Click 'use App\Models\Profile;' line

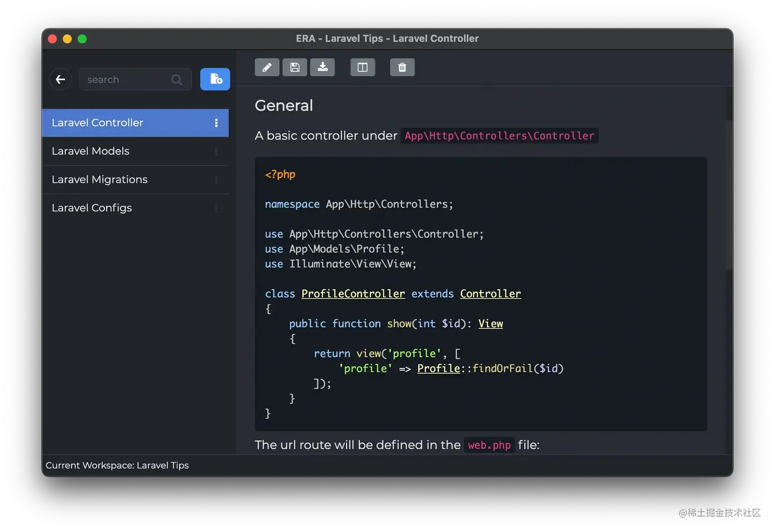[x=335, y=249]
